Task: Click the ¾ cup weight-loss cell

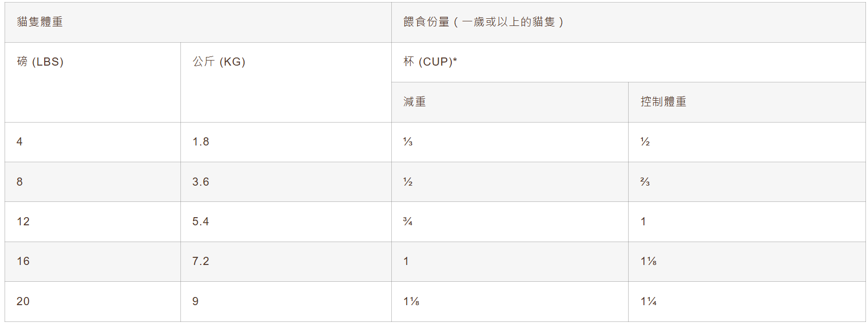Action: point(408,221)
